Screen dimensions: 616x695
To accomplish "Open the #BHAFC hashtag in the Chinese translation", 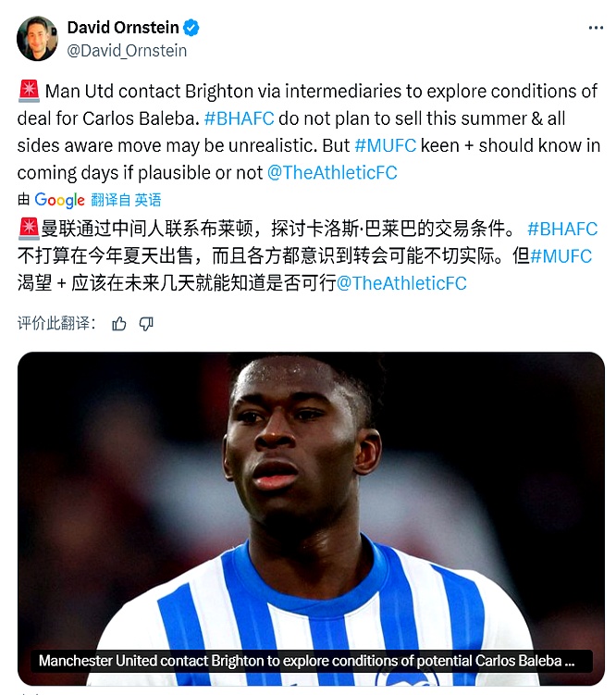I will pyautogui.click(x=562, y=230).
